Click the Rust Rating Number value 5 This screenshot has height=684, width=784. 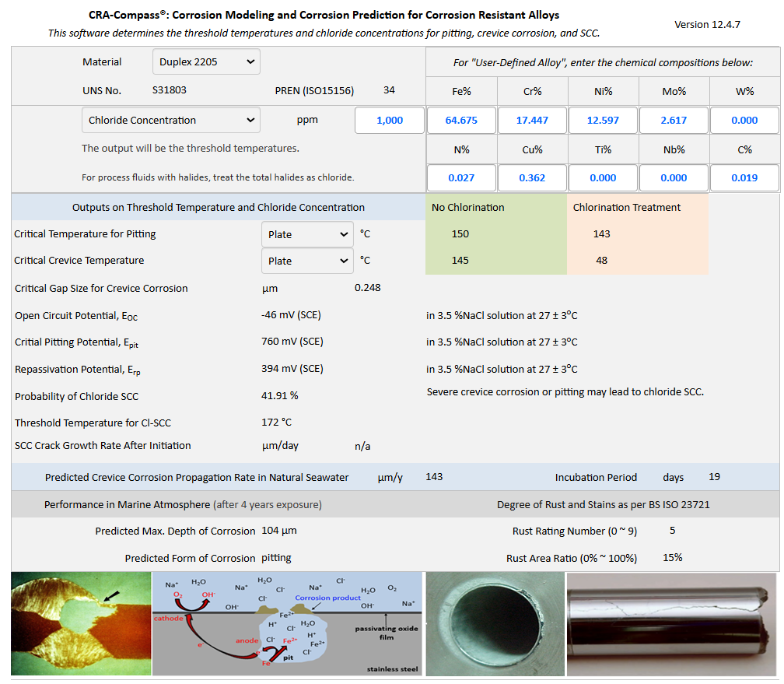pos(673,531)
